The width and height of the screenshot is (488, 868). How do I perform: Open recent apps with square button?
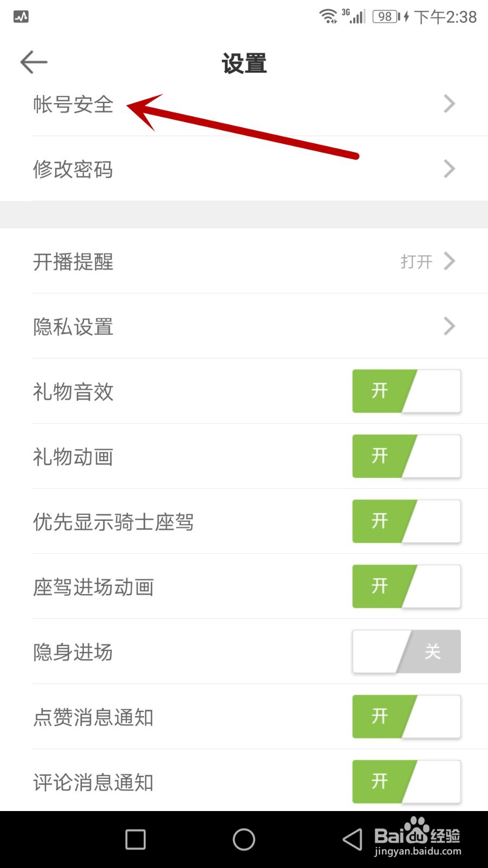pos(136,839)
